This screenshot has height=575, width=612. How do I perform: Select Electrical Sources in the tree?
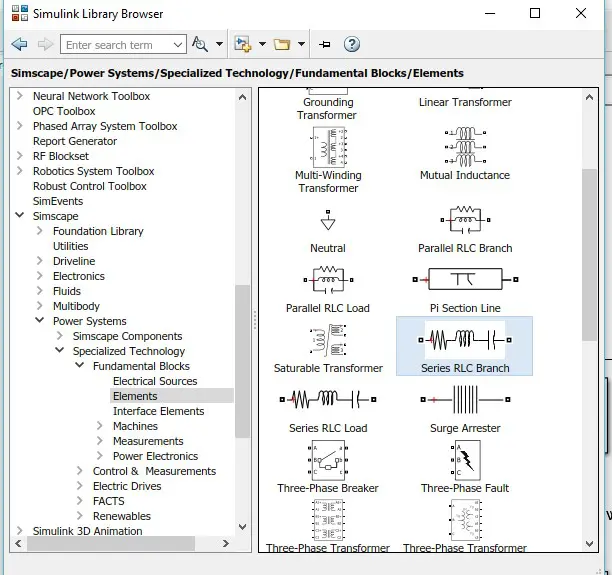[x=155, y=381]
